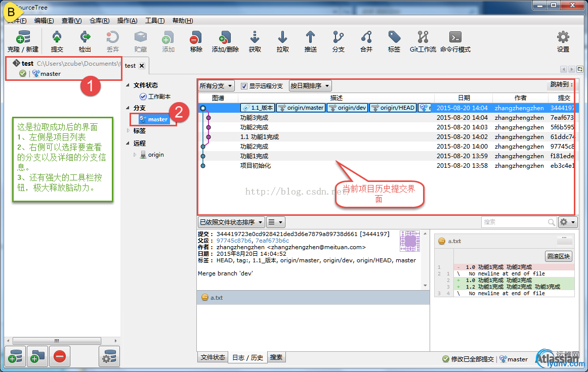
Task: Close the test repository tab
Action: [142, 66]
